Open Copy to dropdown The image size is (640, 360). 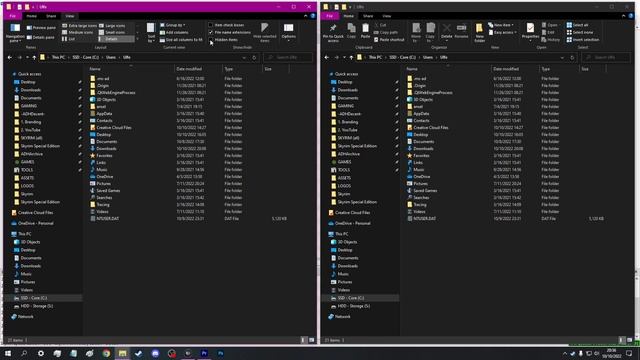click(x=431, y=33)
